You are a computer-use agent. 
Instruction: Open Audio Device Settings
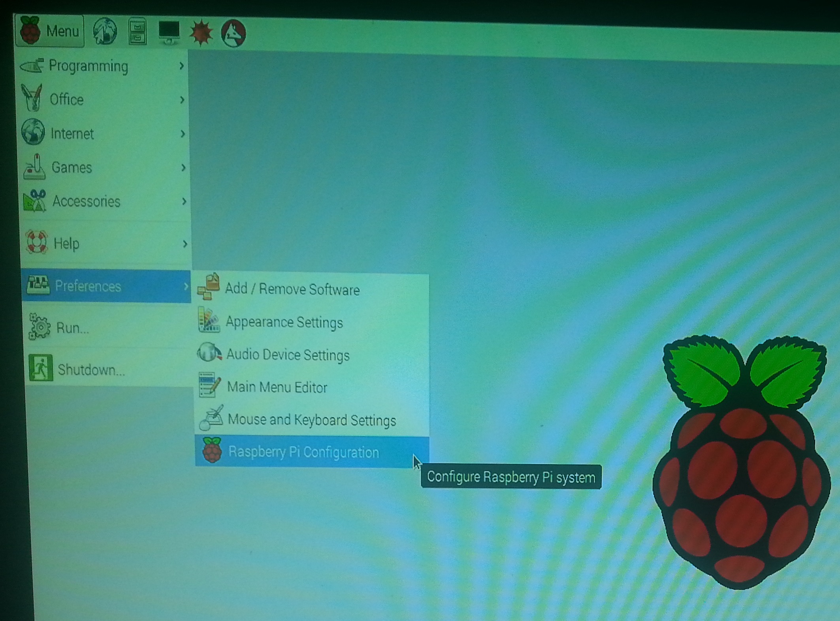[x=312, y=355]
